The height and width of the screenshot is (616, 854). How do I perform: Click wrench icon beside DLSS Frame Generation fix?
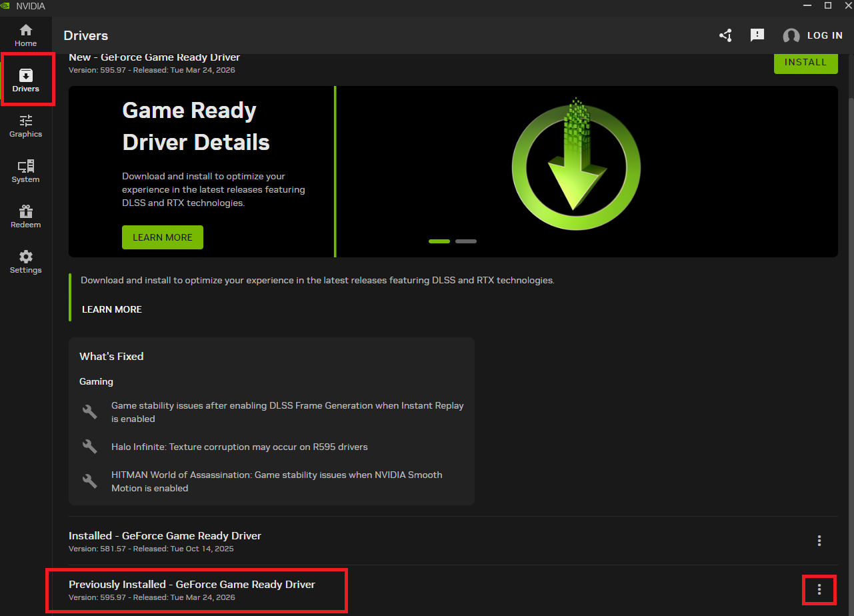pyautogui.click(x=90, y=411)
